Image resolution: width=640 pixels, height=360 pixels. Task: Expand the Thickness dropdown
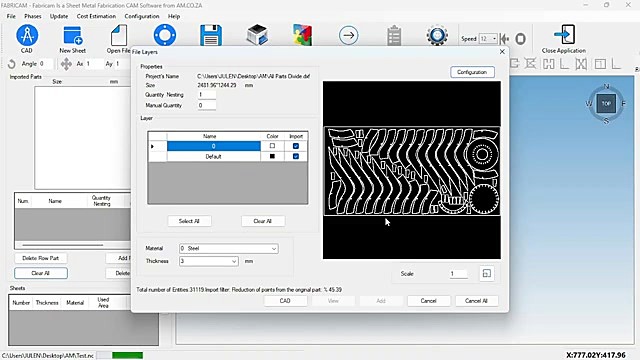pyautogui.click(x=209, y=261)
